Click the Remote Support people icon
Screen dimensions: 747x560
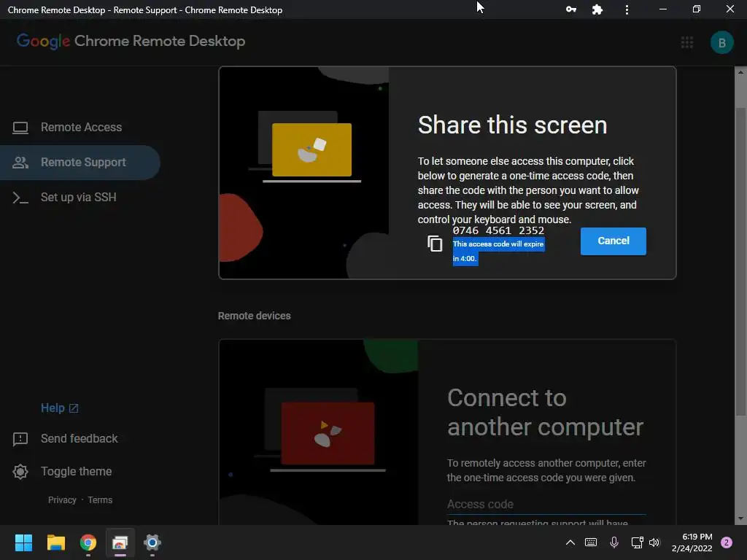click(20, 163)
